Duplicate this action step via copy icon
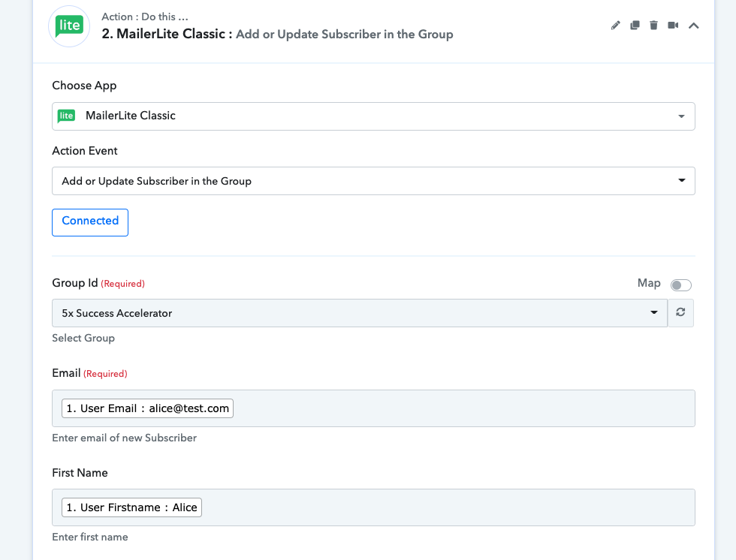 (635, 26)
